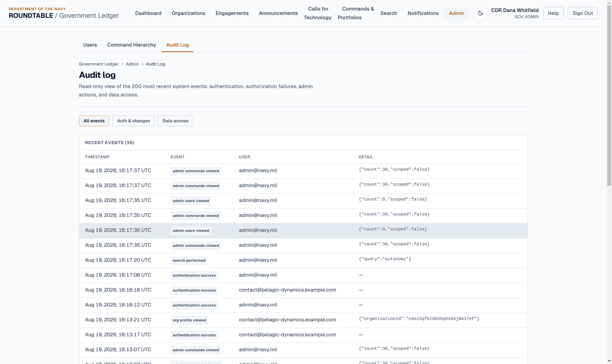This screenshot has height=364, width=612.
Task: Click authentication success badge at 16:16:12
Action: (194, 305)
